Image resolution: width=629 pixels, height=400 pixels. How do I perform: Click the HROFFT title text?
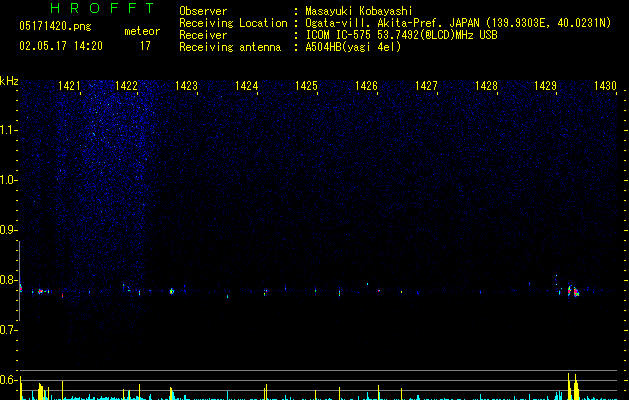point(102,8)
